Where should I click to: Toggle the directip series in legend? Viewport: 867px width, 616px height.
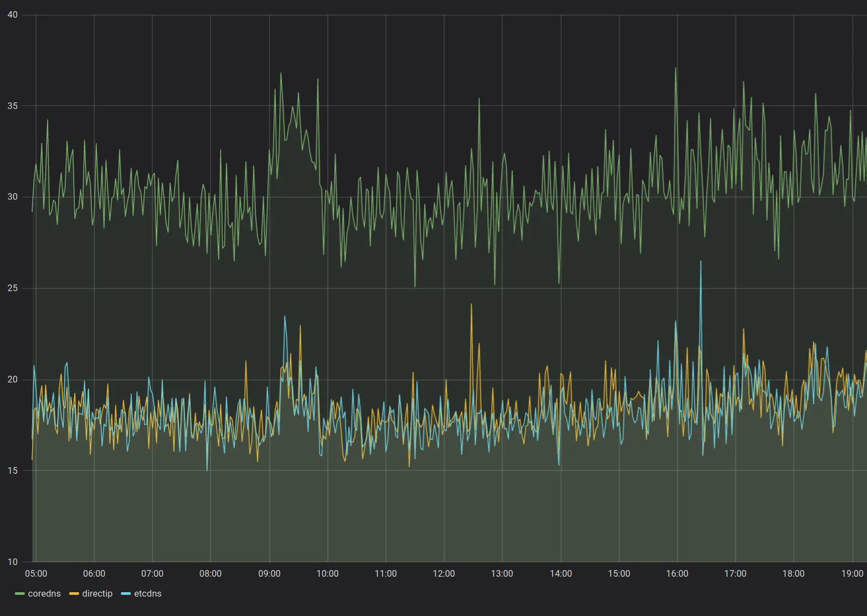coord(97,593)
